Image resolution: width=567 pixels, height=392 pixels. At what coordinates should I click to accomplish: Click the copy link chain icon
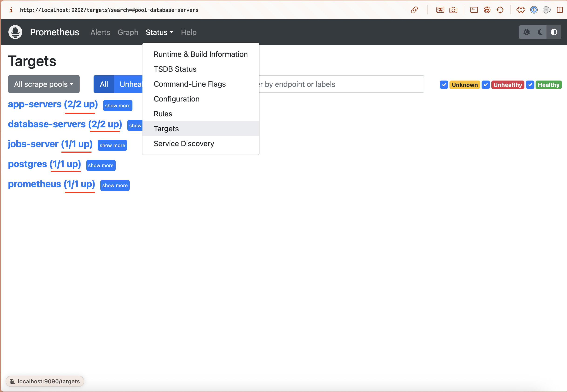(x=414, y=10)
